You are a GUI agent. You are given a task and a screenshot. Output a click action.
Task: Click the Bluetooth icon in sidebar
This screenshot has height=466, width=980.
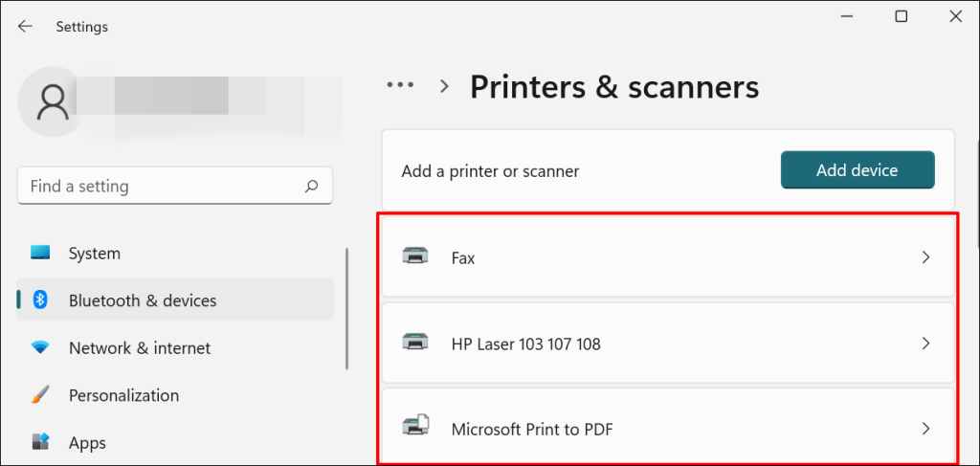40,300
